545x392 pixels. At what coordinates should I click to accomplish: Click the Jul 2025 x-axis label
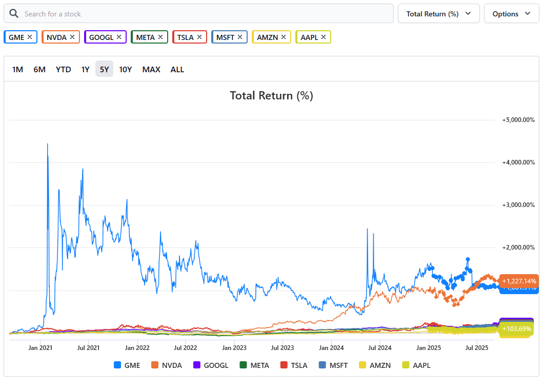477,348
